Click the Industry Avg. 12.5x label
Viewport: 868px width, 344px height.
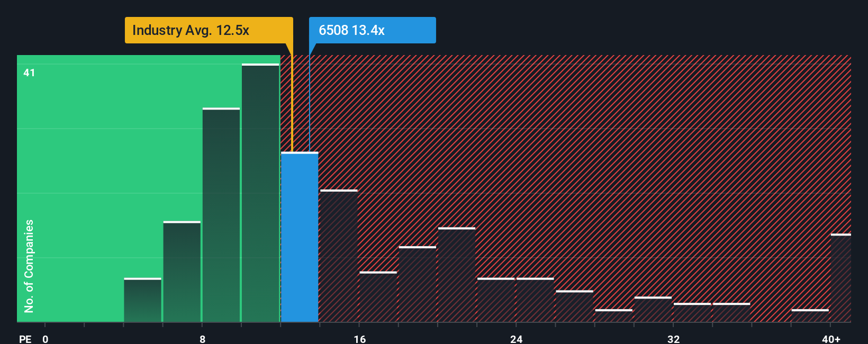pos(209,30)
